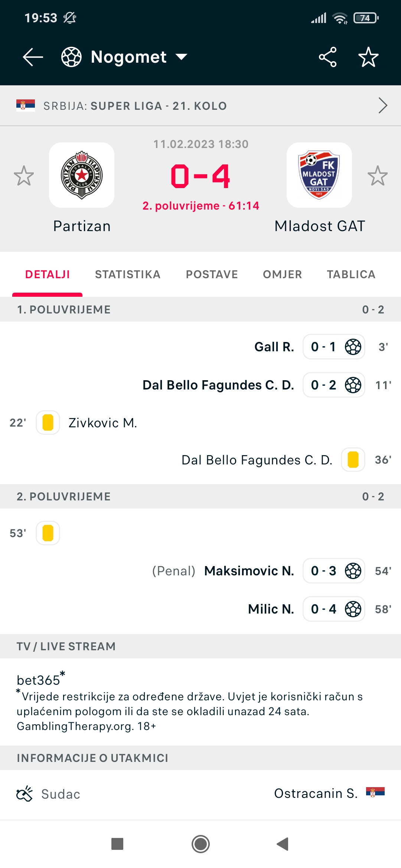Open the Tablica tab
The image size is (401, 868).
pos(351,274)
